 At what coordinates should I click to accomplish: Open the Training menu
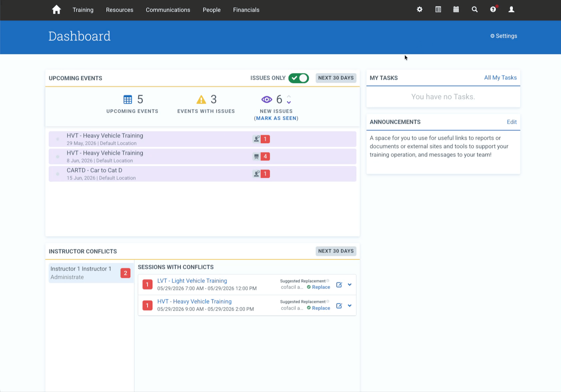pyautogui.click(x=83, y=10)
